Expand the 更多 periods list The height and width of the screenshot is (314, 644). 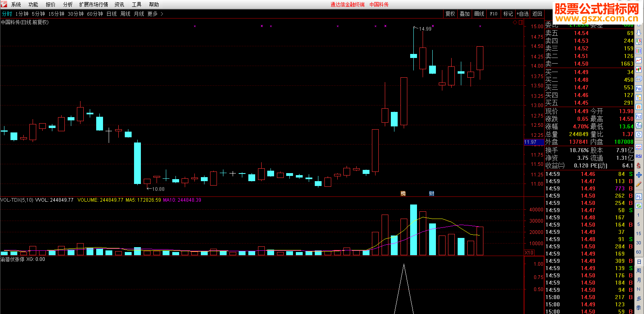pos(155,14)
